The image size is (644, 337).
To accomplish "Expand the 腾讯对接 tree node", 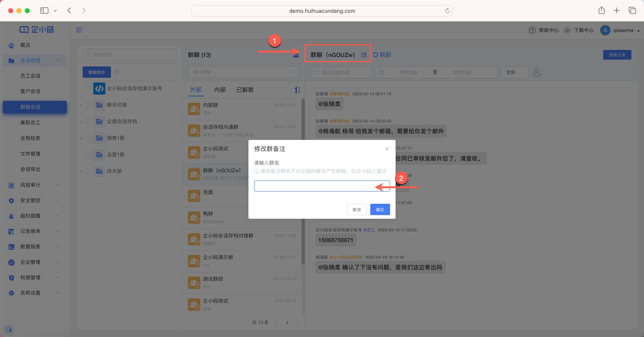I will [81, 105].
